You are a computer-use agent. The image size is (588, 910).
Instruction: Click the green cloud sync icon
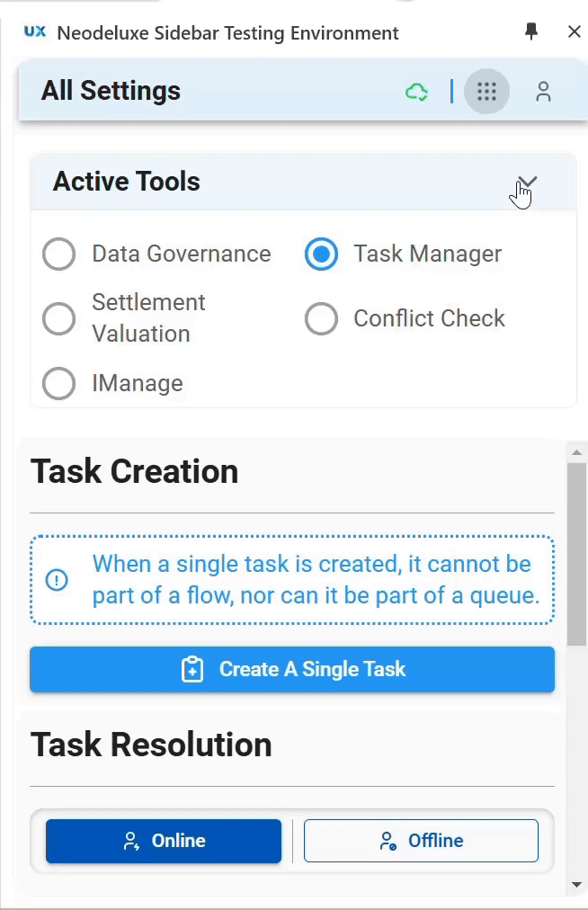point(416,92)
